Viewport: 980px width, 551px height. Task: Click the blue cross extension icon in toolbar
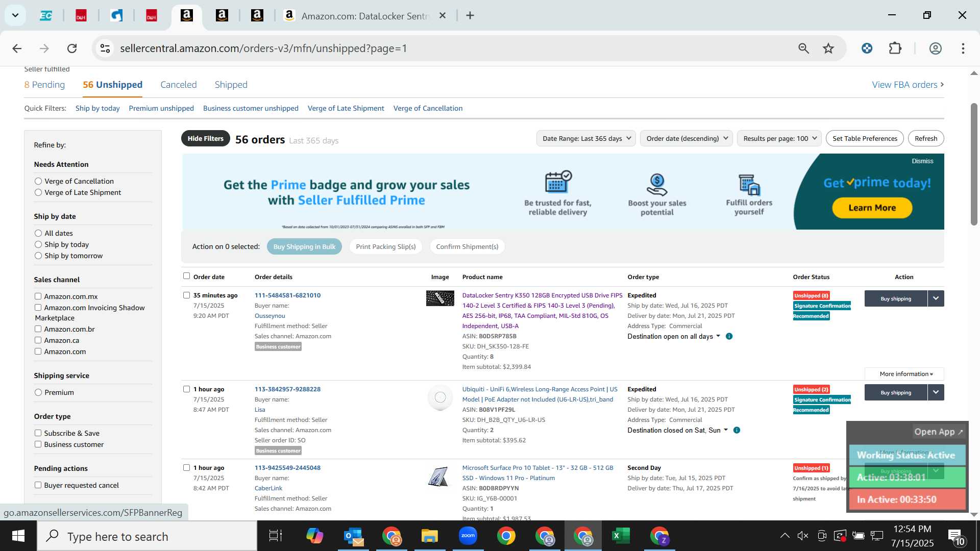pyautogui.click(x=867, y=48)
